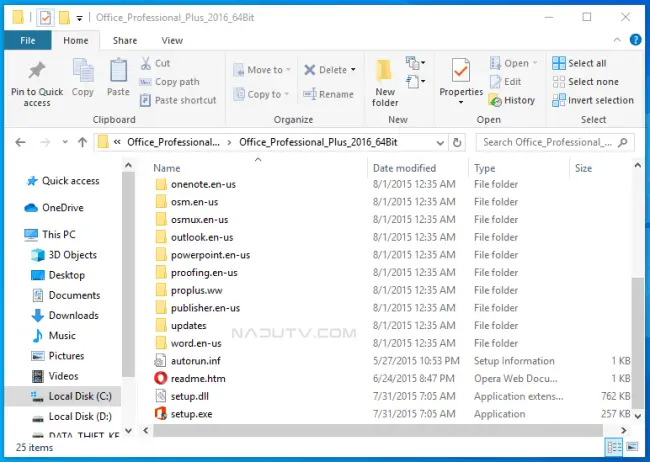Go forward with forward arrow
This screenshot has width=650, height=462.
[x=45, y=142]
